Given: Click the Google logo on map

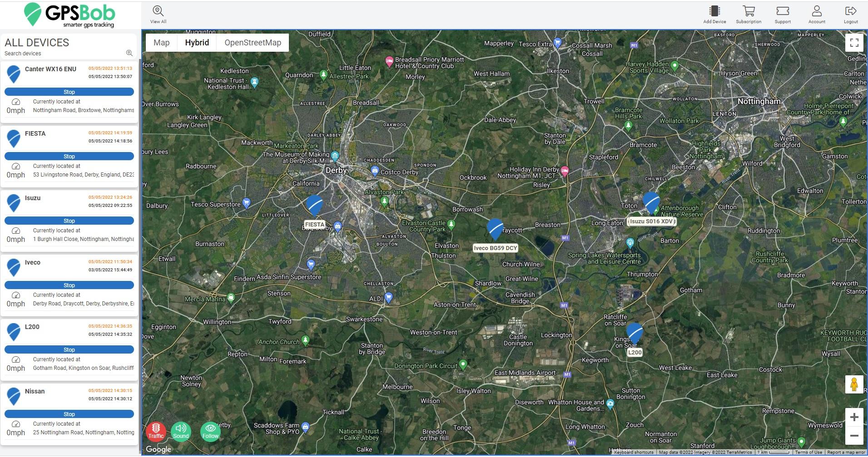Looking at the screenshot, I should (x=159, y=449).
